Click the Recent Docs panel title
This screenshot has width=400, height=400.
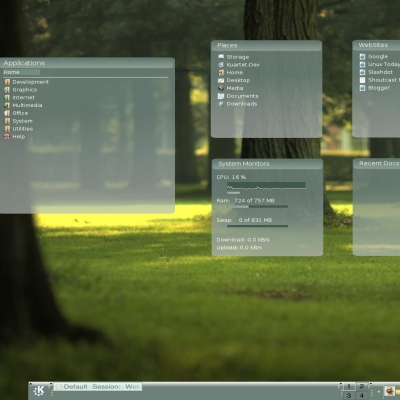click(379, 163)
